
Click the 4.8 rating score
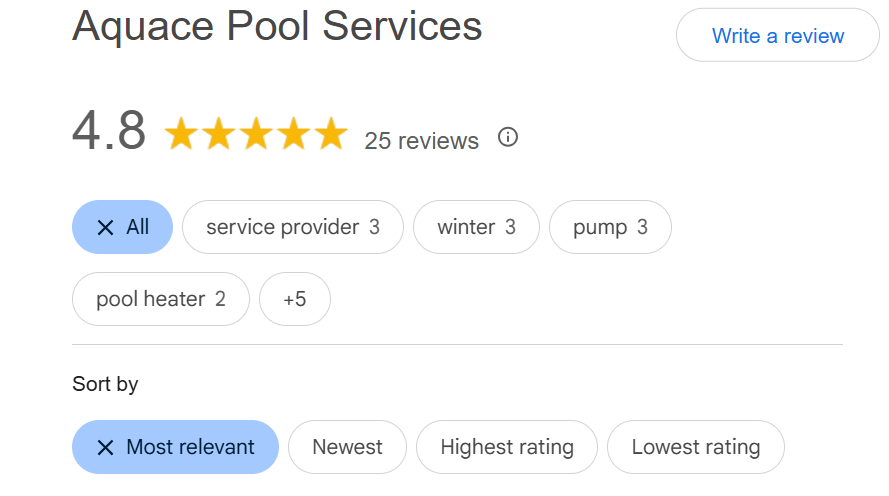tap(109, 131)
